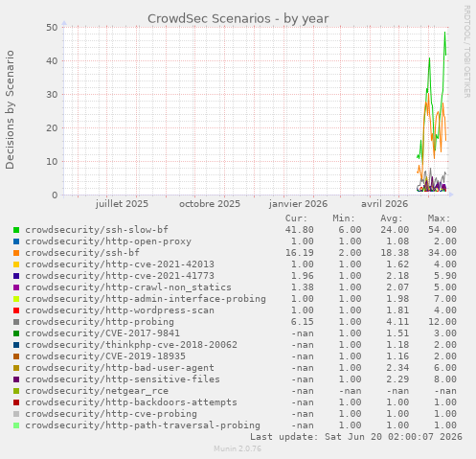Click the Avg: column header
Image resolution: width=476 pixels, height=459 pixels.
click(392, 218)
